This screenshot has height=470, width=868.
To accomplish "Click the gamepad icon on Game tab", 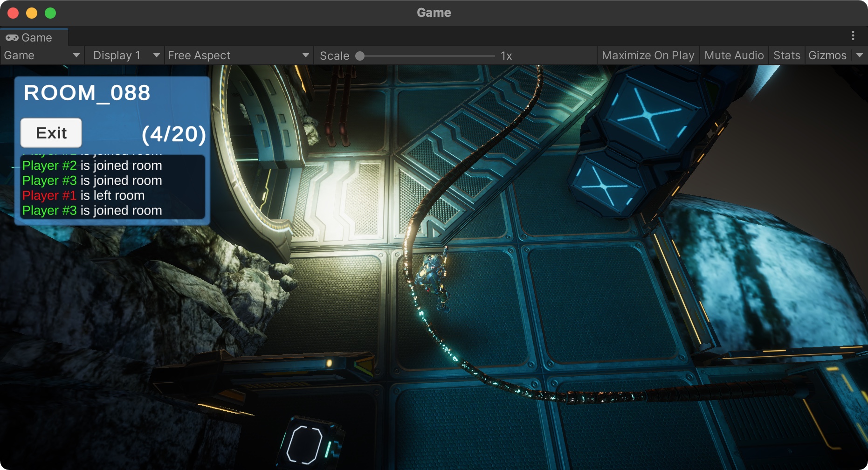I will click(x=12, y=37).
